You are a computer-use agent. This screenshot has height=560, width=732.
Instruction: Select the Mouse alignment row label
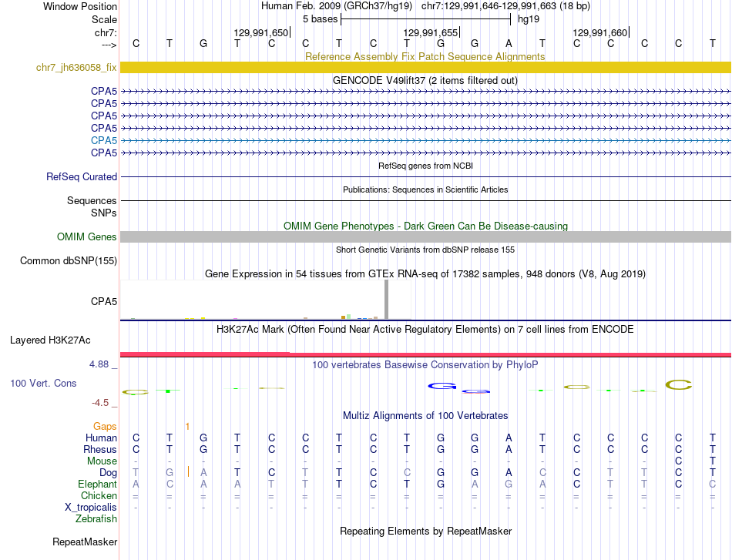[x=102, y=461]
